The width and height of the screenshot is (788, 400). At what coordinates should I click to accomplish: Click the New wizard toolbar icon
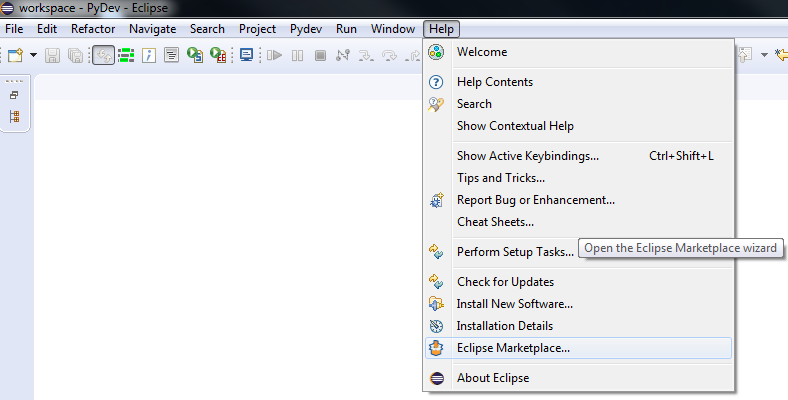pyautogui.click(x=15, y=55)
